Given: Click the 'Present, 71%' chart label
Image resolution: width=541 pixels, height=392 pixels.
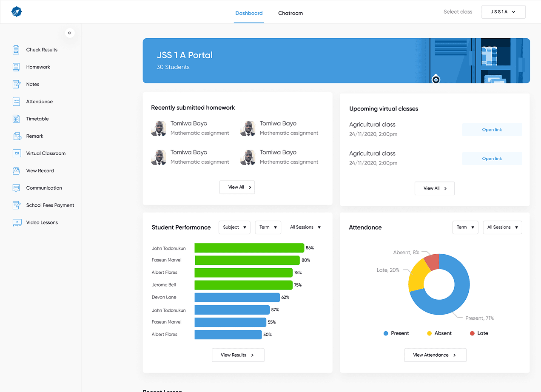Looking at the screenshot, I should point(480,318).
